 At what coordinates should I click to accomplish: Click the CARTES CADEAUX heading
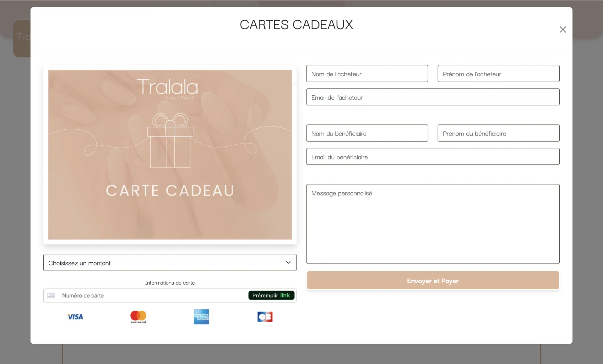(x=296, y=25)
